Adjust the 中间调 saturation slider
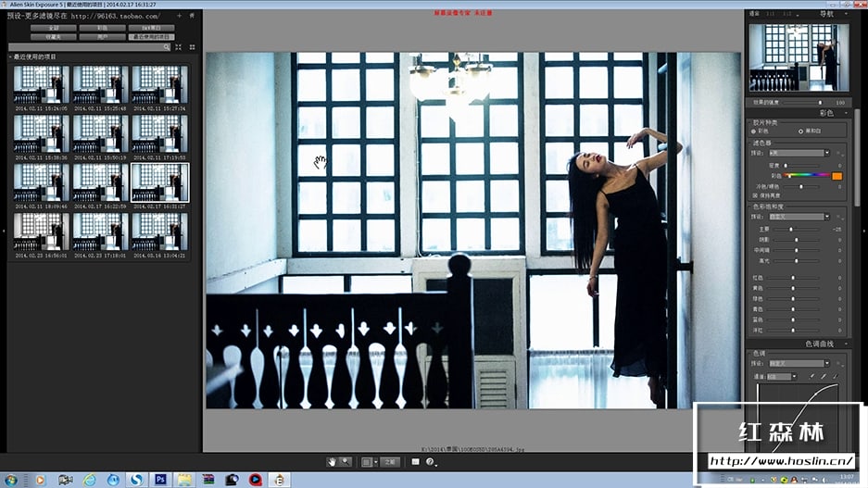 (x=797, y=250)
